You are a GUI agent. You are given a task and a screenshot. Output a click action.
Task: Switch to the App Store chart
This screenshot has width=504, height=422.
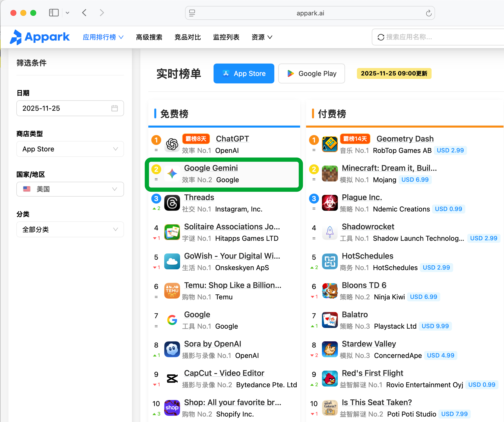[x=244, y=73]
